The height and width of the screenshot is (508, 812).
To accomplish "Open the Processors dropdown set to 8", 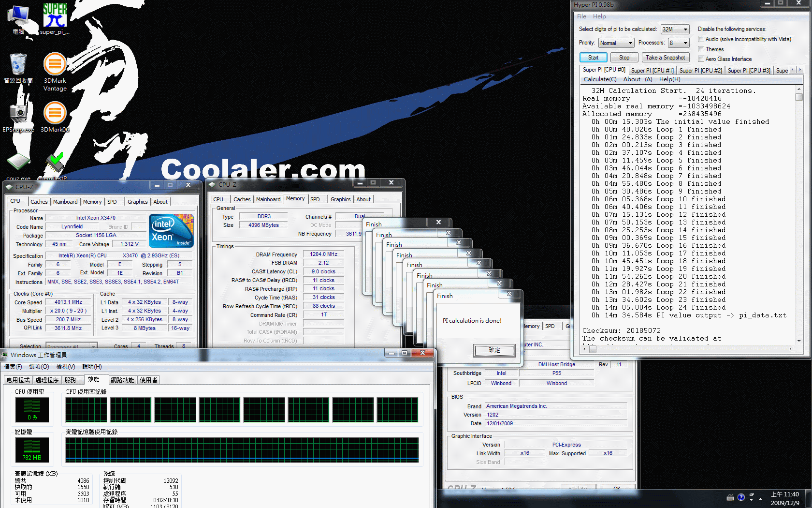I will point(679,43).
